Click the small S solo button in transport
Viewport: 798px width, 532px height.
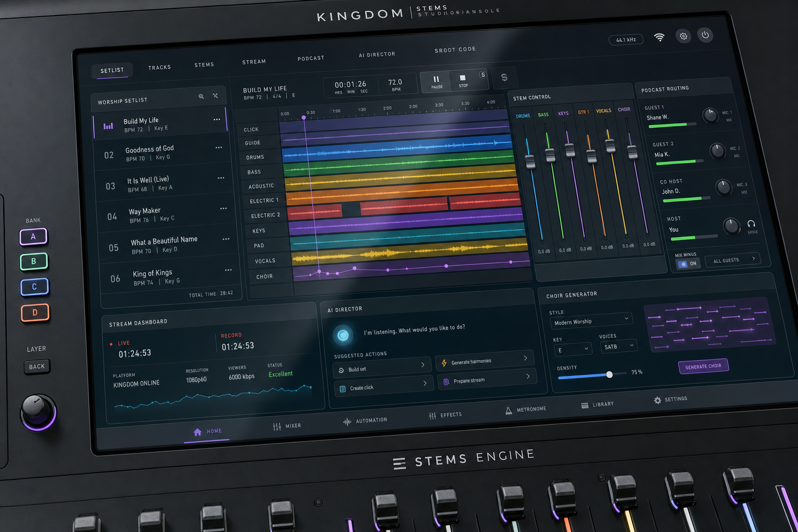pyautogui.click(x=483, y=75)
